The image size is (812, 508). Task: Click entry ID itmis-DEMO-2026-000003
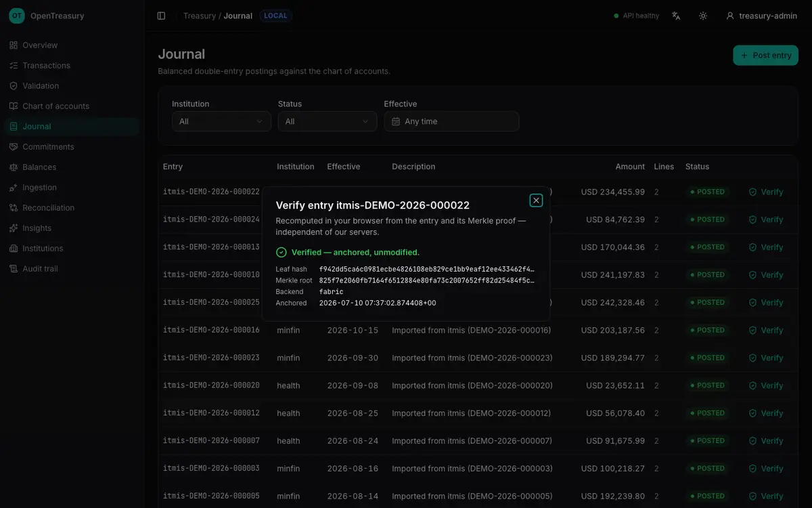coord(211,469)
